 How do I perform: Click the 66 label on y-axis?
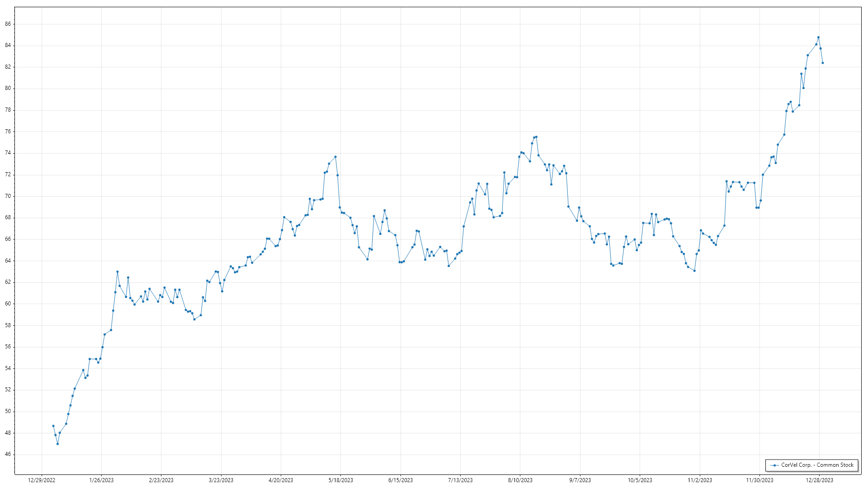[8, 239]
